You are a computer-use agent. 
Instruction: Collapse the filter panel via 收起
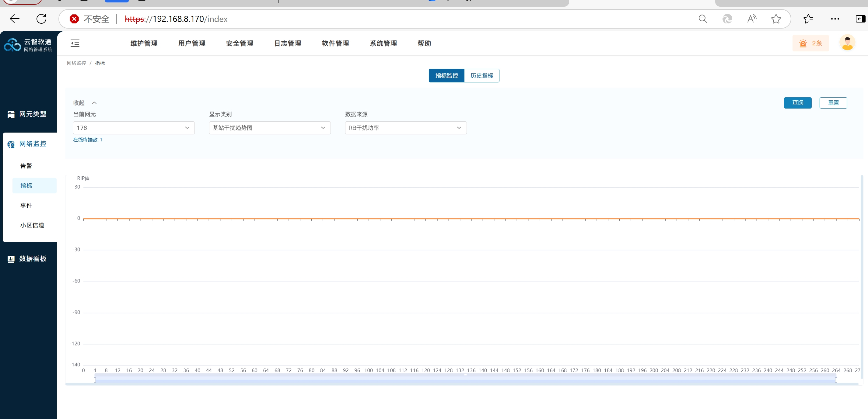pos(85,103)
